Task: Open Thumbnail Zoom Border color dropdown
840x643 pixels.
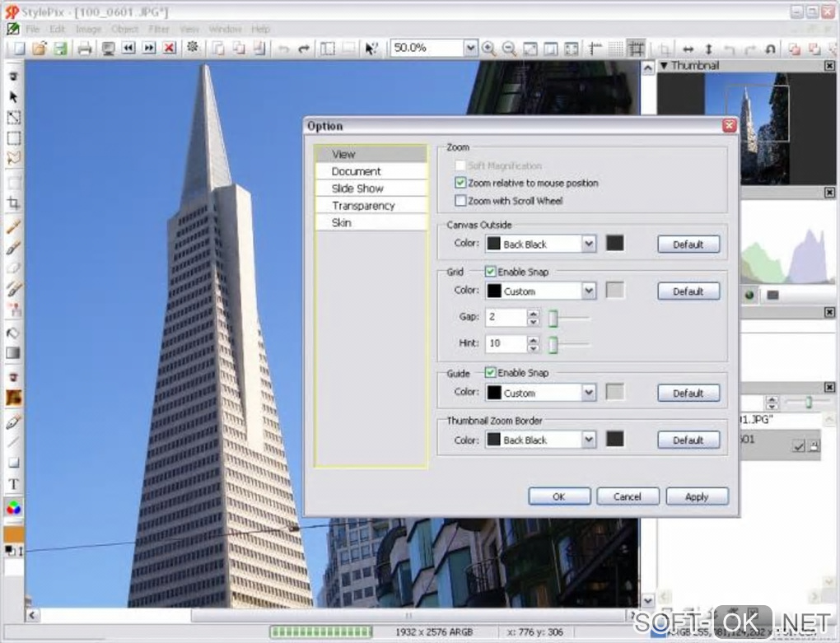Action: 589,440
